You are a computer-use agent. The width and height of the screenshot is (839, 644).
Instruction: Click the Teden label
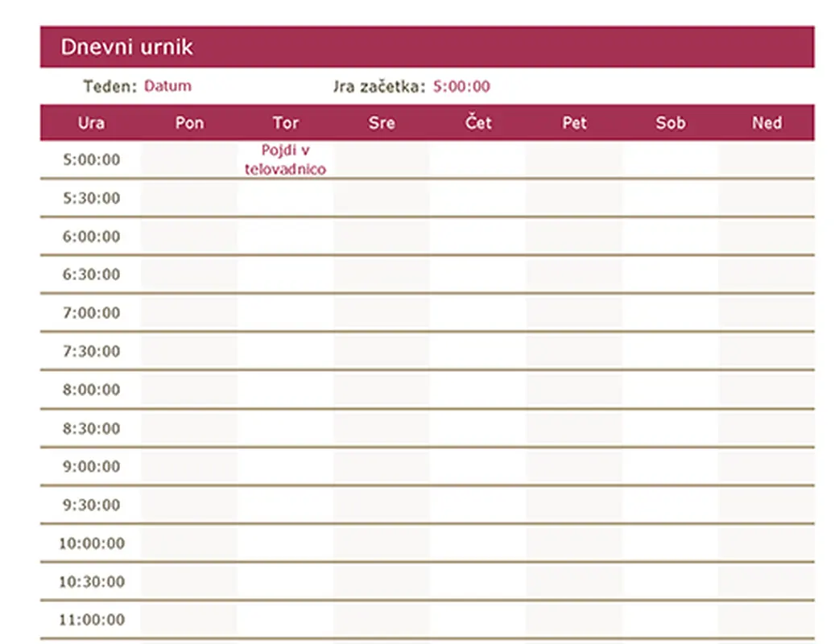[x=110, y=86]
